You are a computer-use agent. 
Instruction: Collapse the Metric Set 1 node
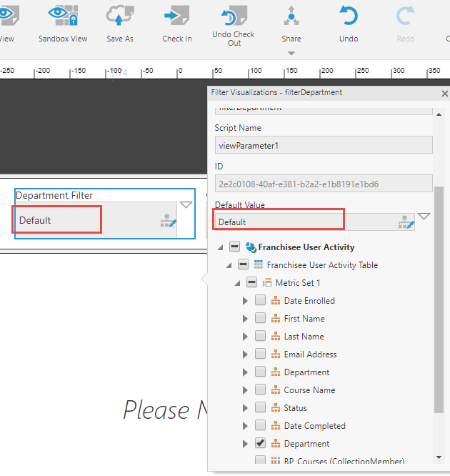238,284
